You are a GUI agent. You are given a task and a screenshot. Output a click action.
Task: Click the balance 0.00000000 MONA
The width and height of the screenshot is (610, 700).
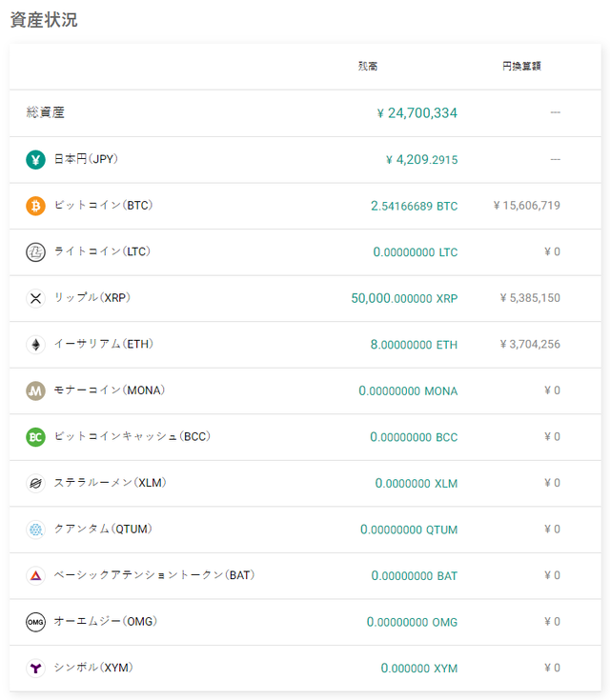(x=409, y=391)
